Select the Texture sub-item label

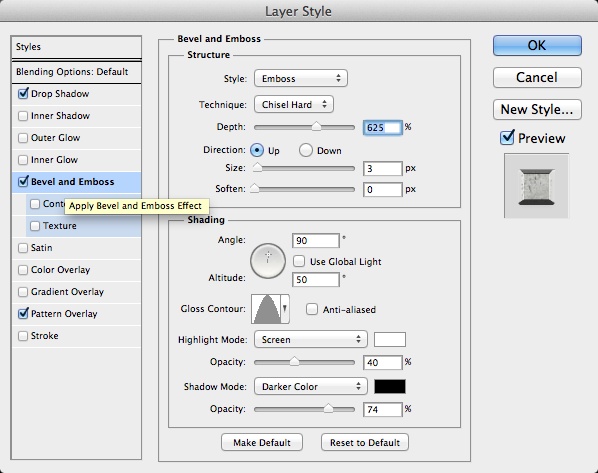click(59, 226)
